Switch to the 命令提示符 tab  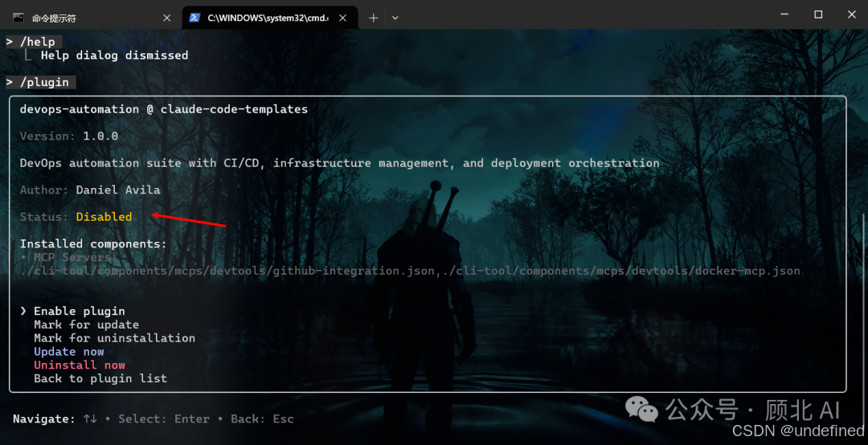pos(91,18)
